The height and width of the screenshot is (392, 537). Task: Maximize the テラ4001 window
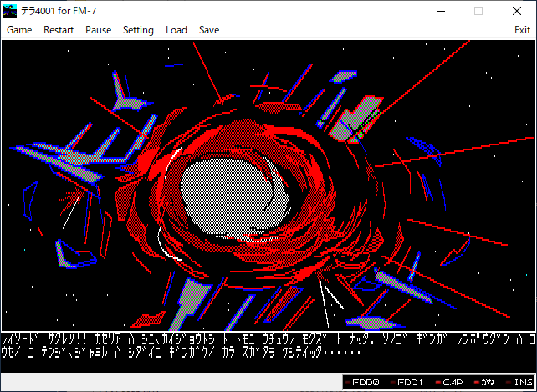click(478, 11)
